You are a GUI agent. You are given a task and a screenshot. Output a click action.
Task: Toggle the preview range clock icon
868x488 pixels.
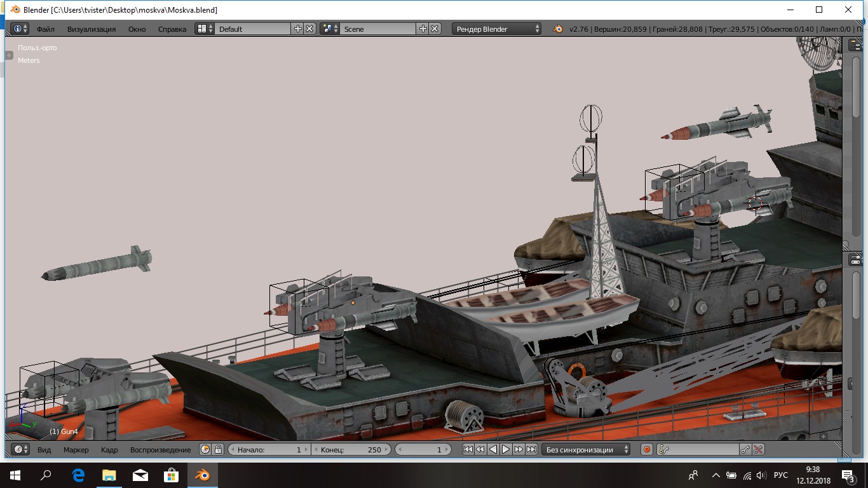click(205, 449)
